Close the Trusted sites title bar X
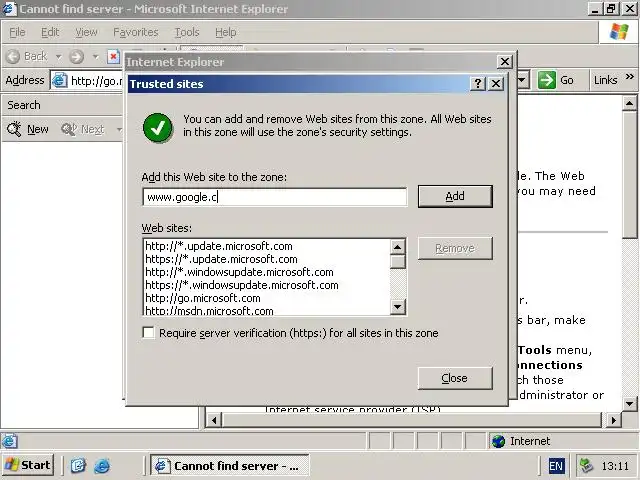This screenshot has width=640, height=480. (496, 84)
